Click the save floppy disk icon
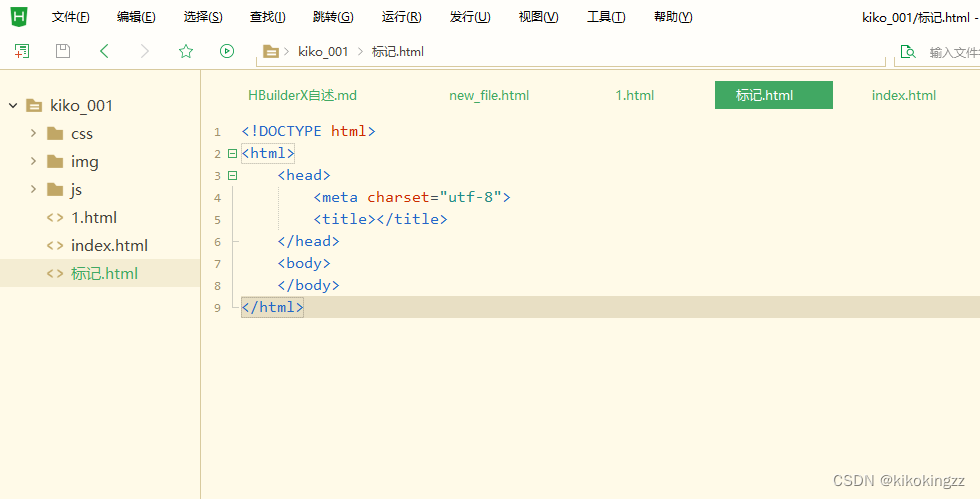The height and width of the screenshot is (499, 980). point(63,51)
